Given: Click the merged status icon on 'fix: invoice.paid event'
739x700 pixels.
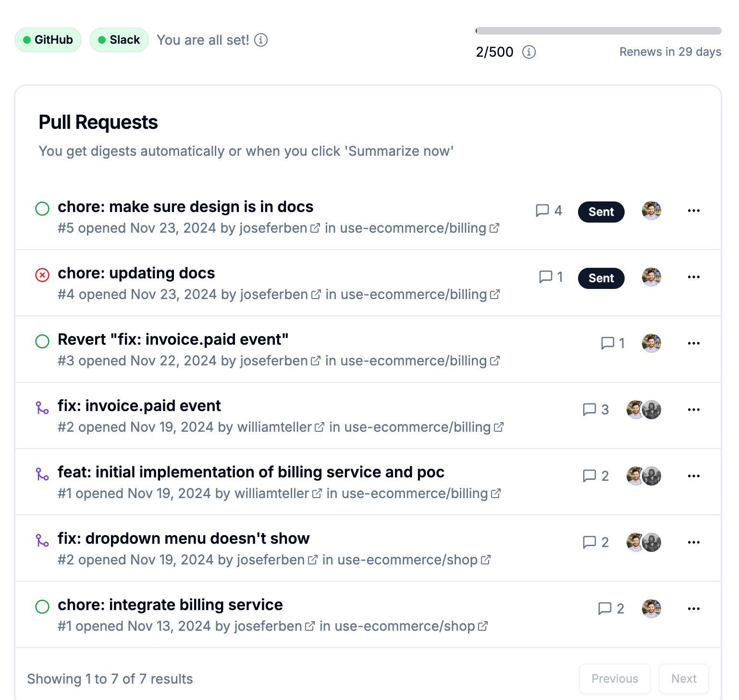Looking at the screenshot, I should [x=42, y=408].
